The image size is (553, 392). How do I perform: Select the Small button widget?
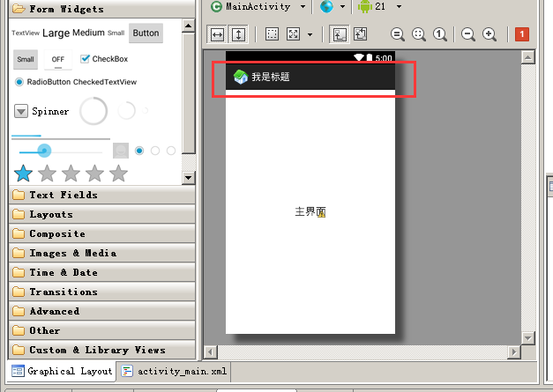click(26, 60)
